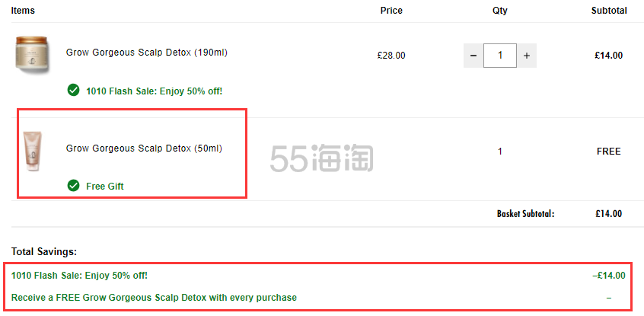Open Grow Gorgeous Scalp Detox (190ml) product link
This screenshot has width=644, height=316.
pos(147,53)
